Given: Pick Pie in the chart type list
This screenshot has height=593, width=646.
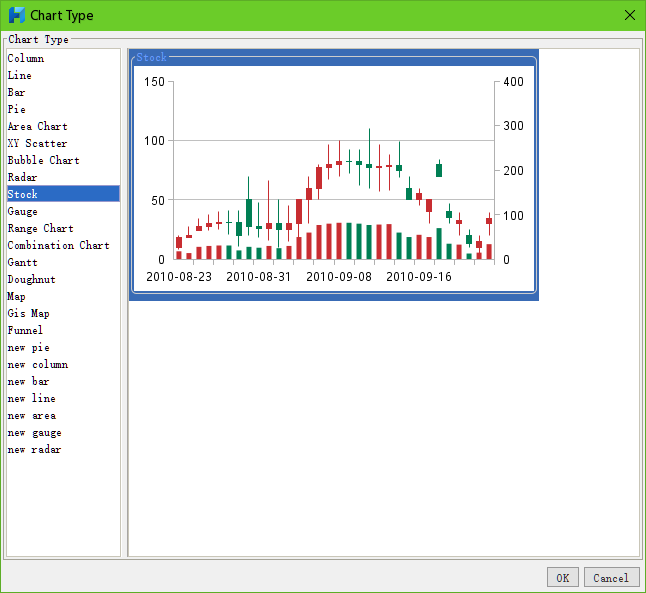Looking at the screenshot, I should [63, 109].
